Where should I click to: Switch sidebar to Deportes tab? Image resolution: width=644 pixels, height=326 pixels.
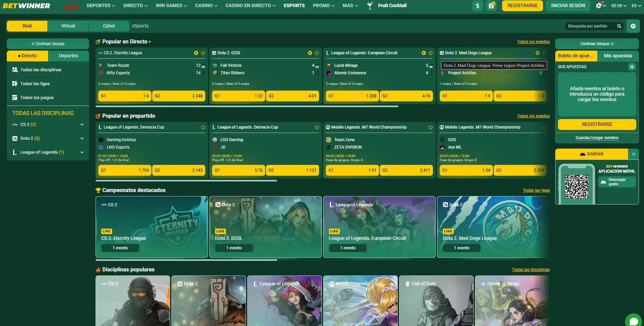tap(68, 56)
